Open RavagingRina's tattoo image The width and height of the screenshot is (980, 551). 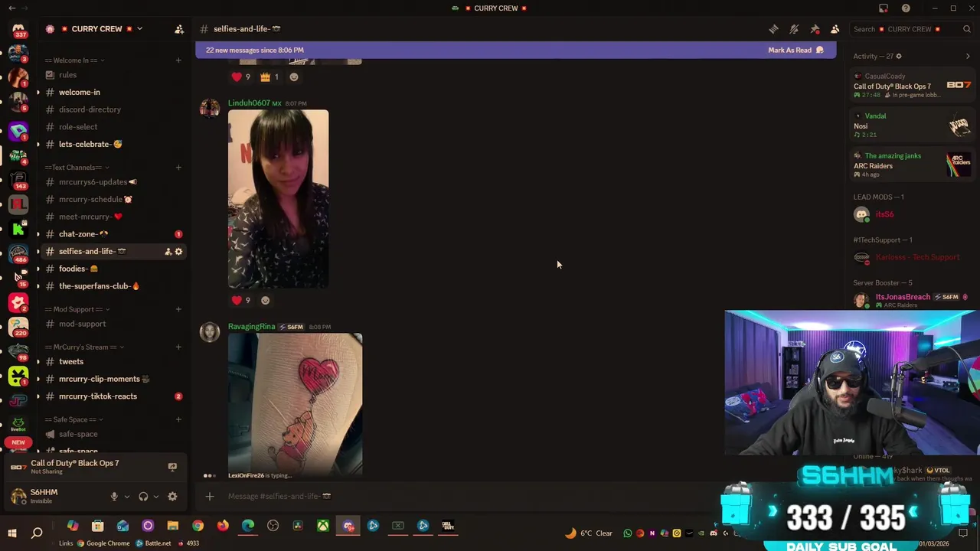pyautogui.click(x=295, y=404)
